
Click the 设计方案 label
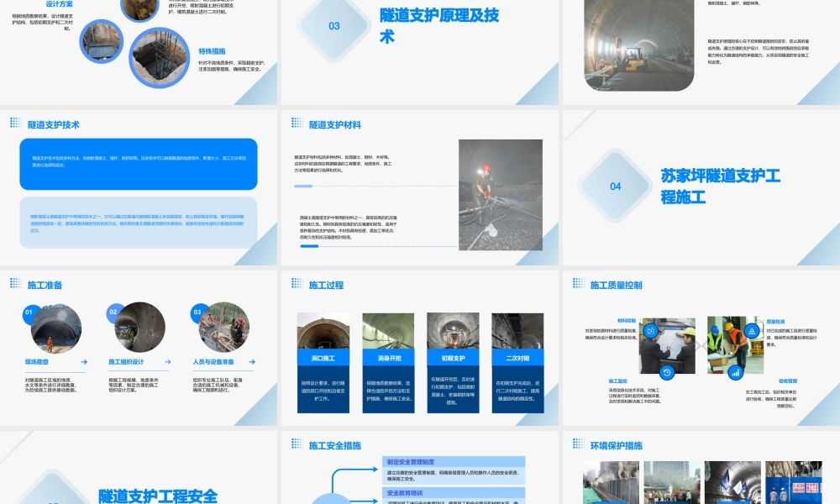coord(59,3)
